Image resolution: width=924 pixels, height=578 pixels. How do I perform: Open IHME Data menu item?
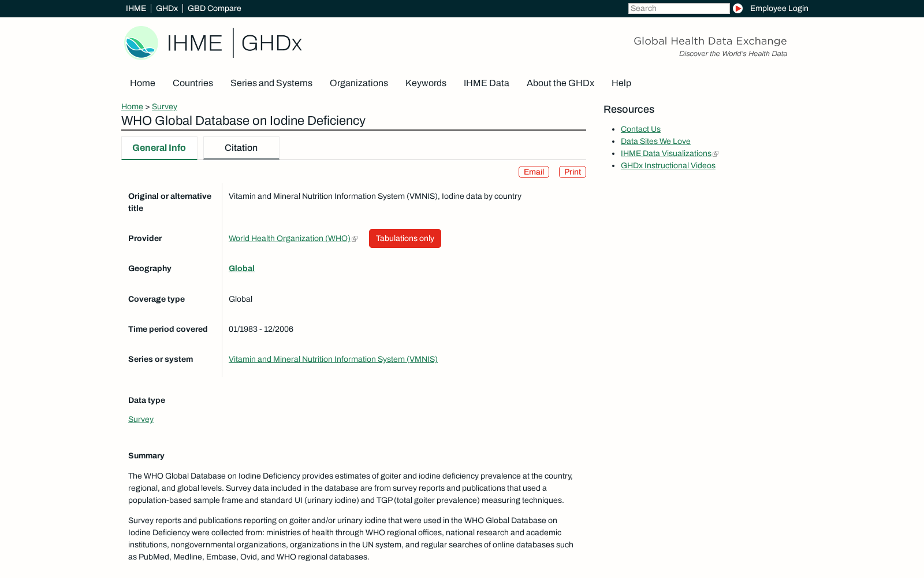(x=486, y=83)
